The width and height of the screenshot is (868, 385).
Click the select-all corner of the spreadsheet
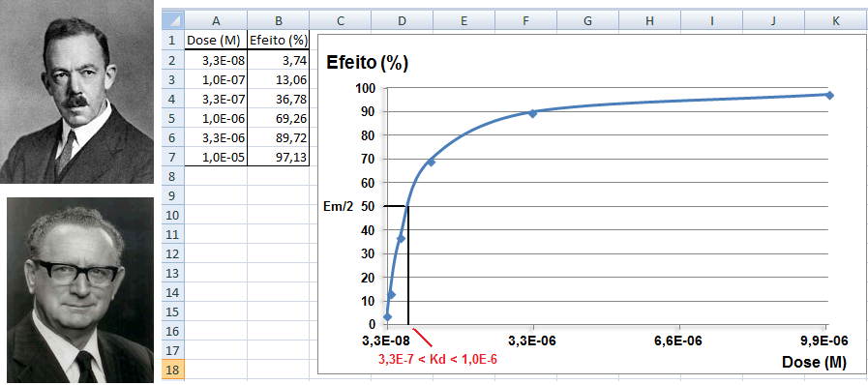(172, 20)
